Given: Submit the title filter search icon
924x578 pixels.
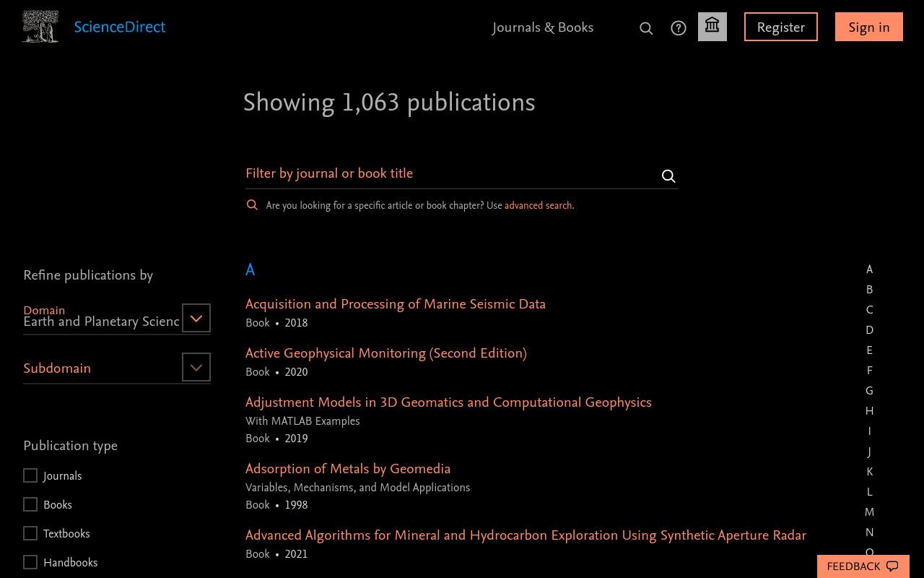Looking at the screenshot, I should 668,176.
